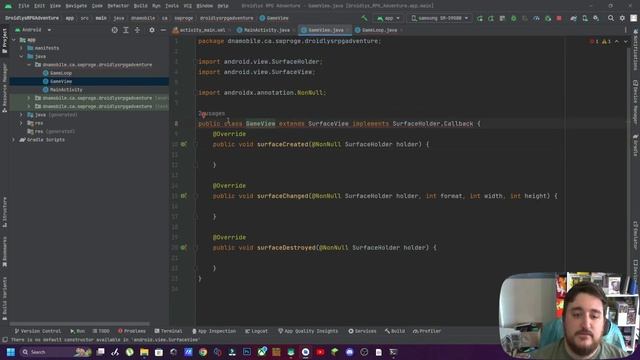The image size is (640, 360).
Task: Expand the java (generated) folder
Action: [x=22, y=115]
